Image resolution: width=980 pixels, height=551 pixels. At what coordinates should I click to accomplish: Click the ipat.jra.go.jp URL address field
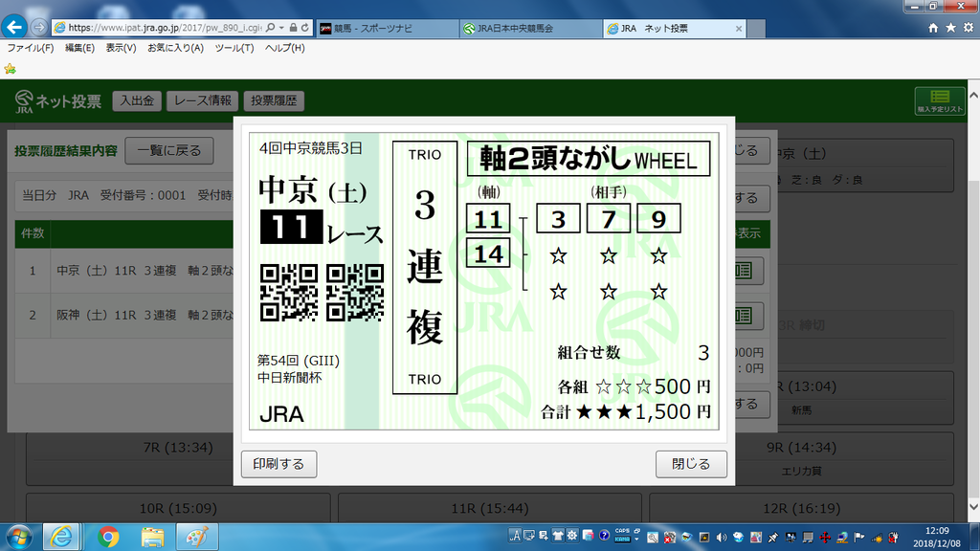[x=165, y=28]
